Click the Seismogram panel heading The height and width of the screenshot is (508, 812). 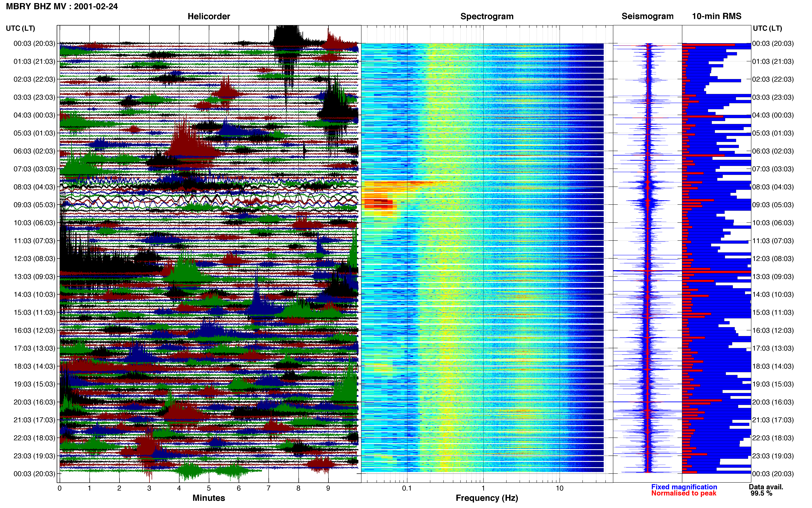click(647, 16)
